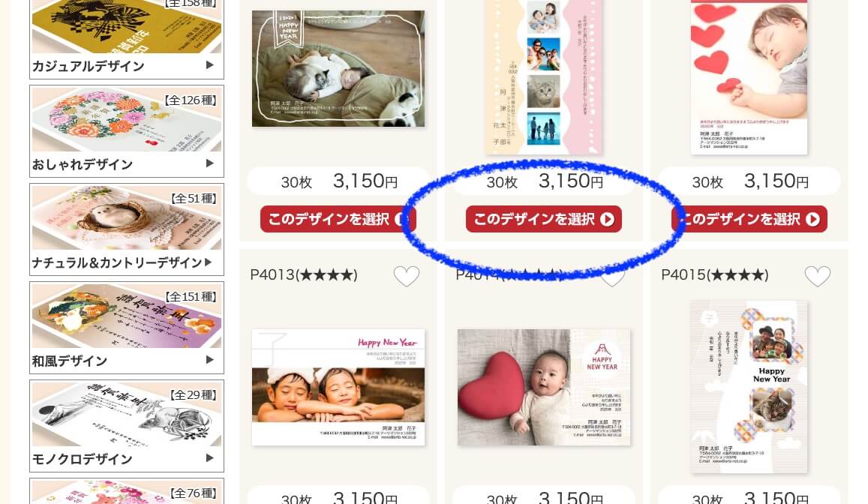
Task: Expand the おしゃれデザイン category arrow
Action: [210, 163]
